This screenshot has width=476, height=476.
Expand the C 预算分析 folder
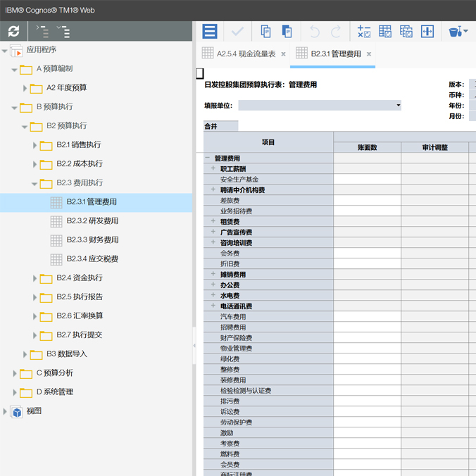pyautogui.click(x=15, y=374)
